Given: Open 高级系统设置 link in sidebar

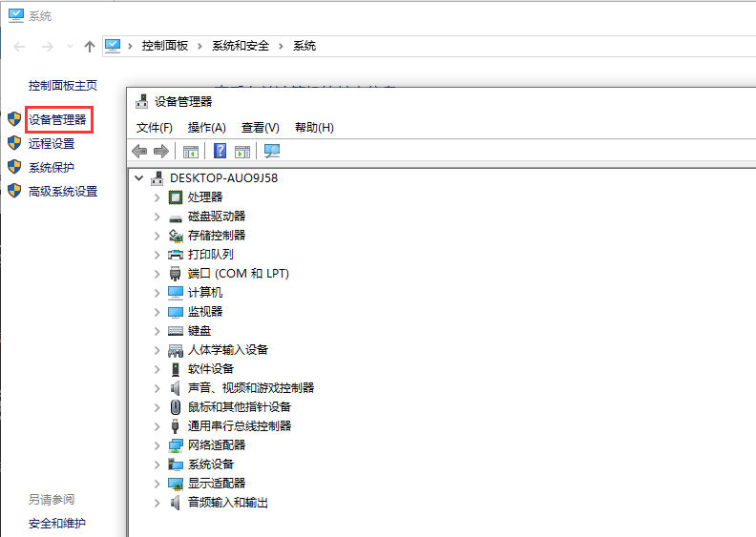Looking at the screenshot, I should pos(63,191).
